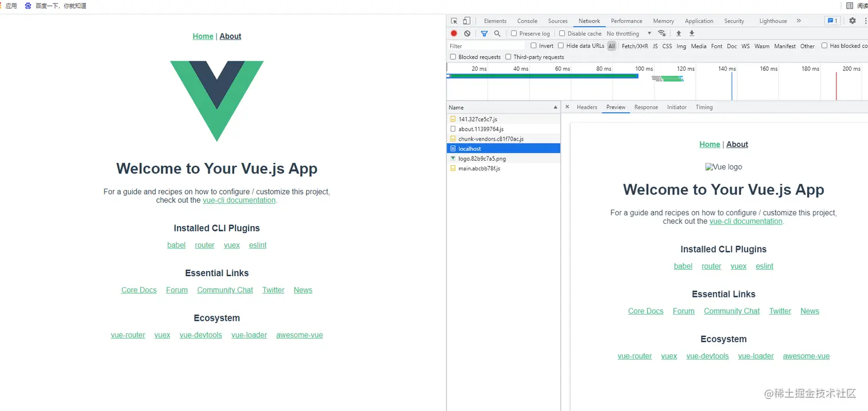868x411 pixels.
Task: Open vue-cli documentation link on page
Action: 239,200
